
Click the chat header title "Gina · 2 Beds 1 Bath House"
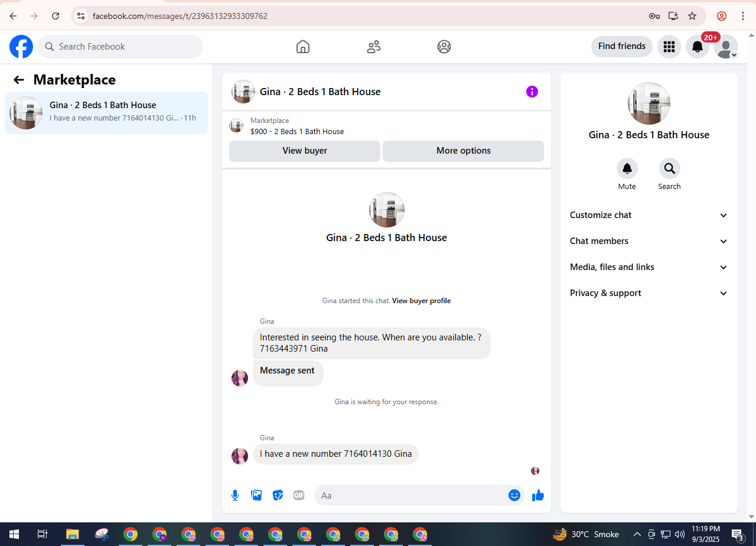tap(320, 92)
